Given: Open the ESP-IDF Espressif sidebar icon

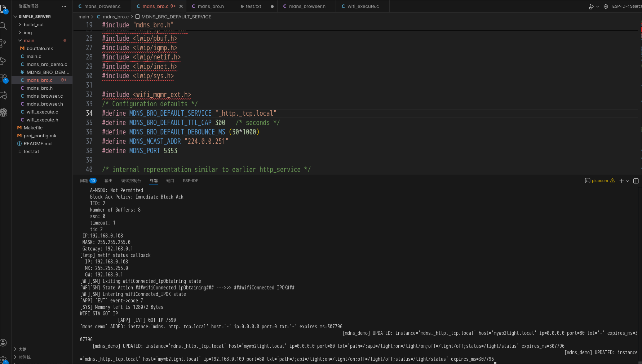Looking at the screenshot, I should point(4,113).
